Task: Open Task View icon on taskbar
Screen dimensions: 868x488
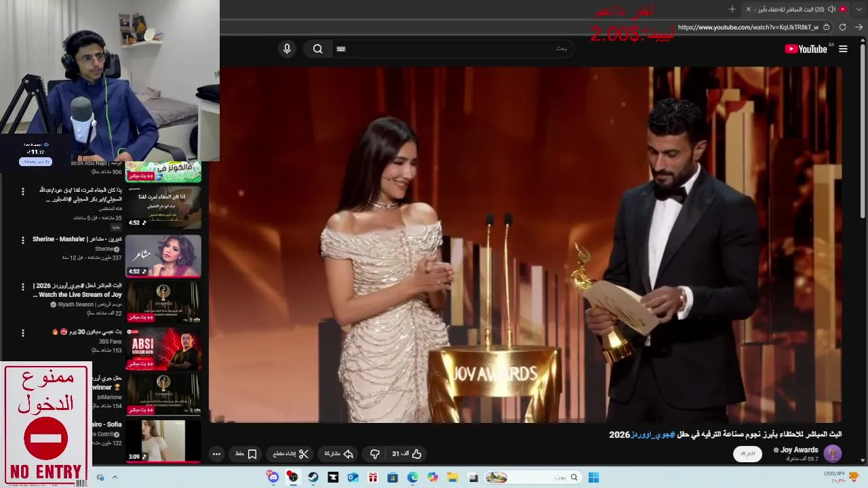Action: [473, 477]
